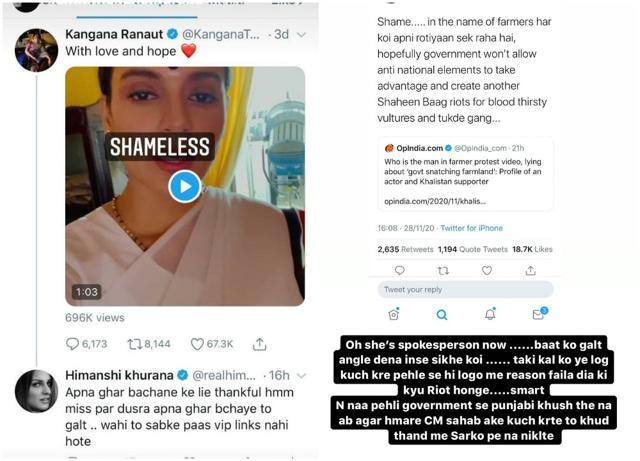Open the Messages envelope icon

[539, 314]
